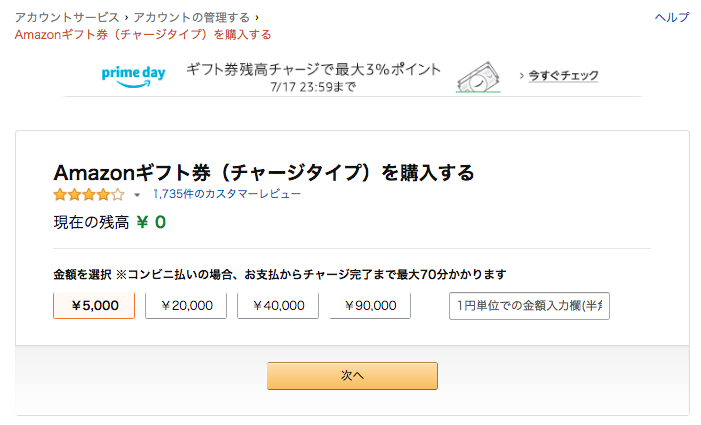Click the red Amazonギフト券 breadcrumb text
Viewport: 701px width, 425px height.
(143, 35)
